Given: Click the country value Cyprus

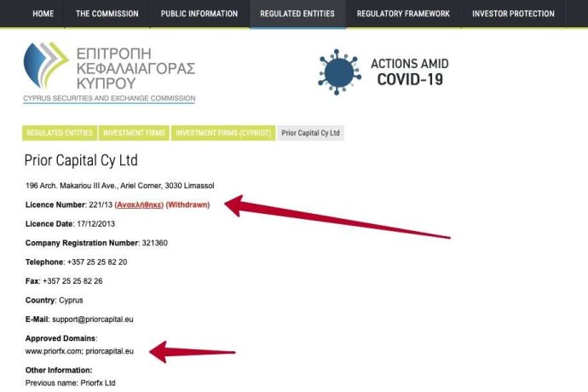Looking at the screenshot, I should pos(71,301).
